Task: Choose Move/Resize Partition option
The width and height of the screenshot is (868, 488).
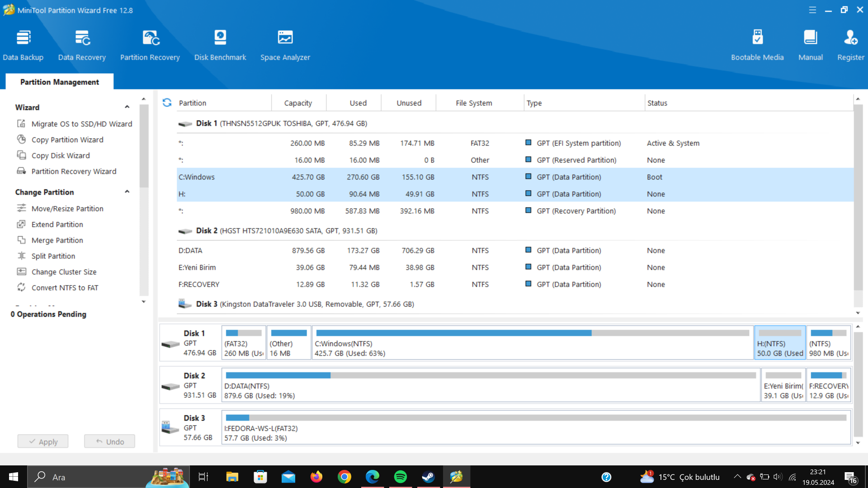Action: pos(67,208)
